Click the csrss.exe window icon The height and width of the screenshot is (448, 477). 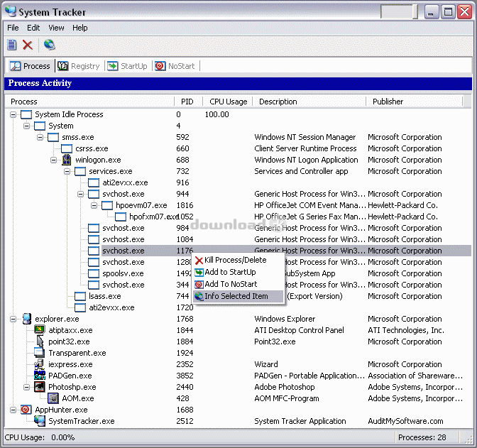click(x=67, y=148)
